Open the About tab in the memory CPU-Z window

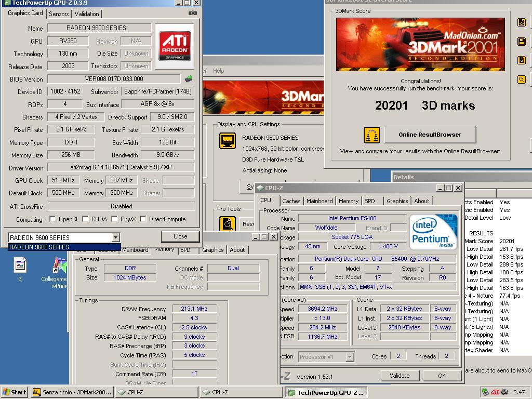237,250
